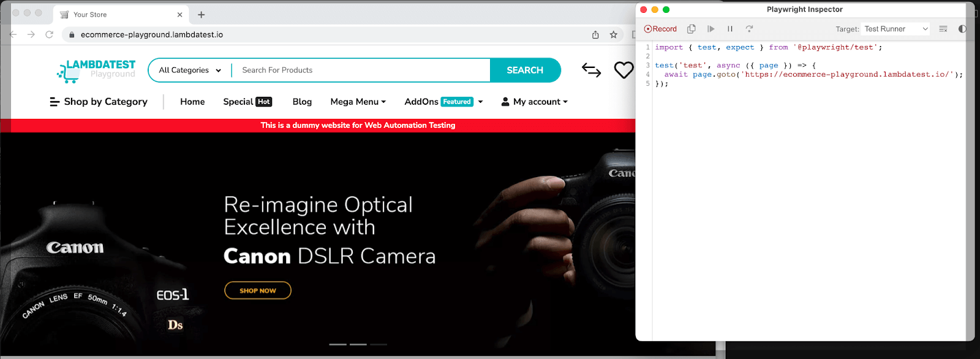Click the compare arrows icon
This screenshot has height=359, width=980.
tap(591, 70)
